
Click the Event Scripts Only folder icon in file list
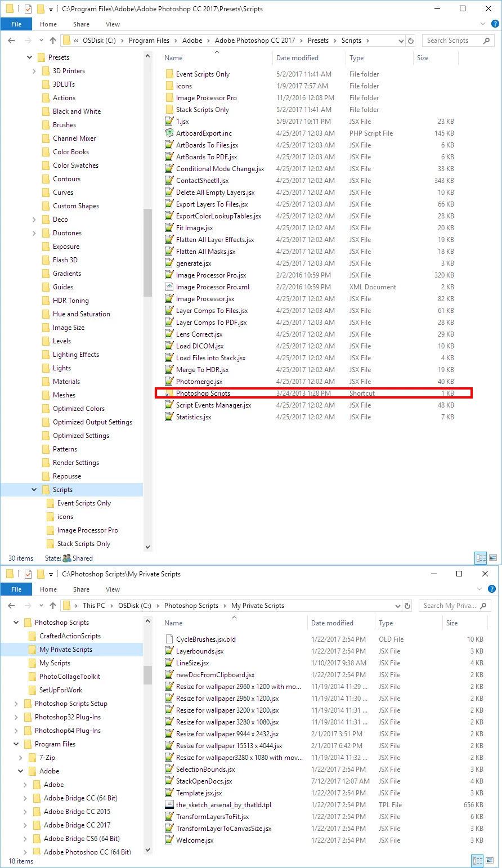click(169, 74)
